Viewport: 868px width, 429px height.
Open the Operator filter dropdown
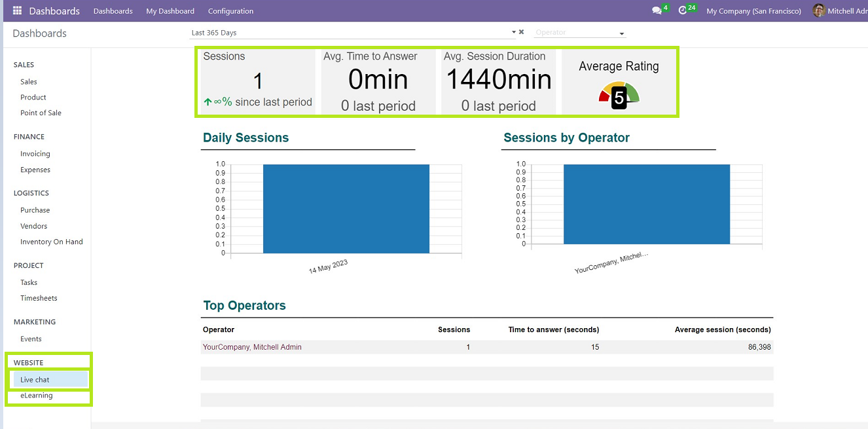point(580,32)
